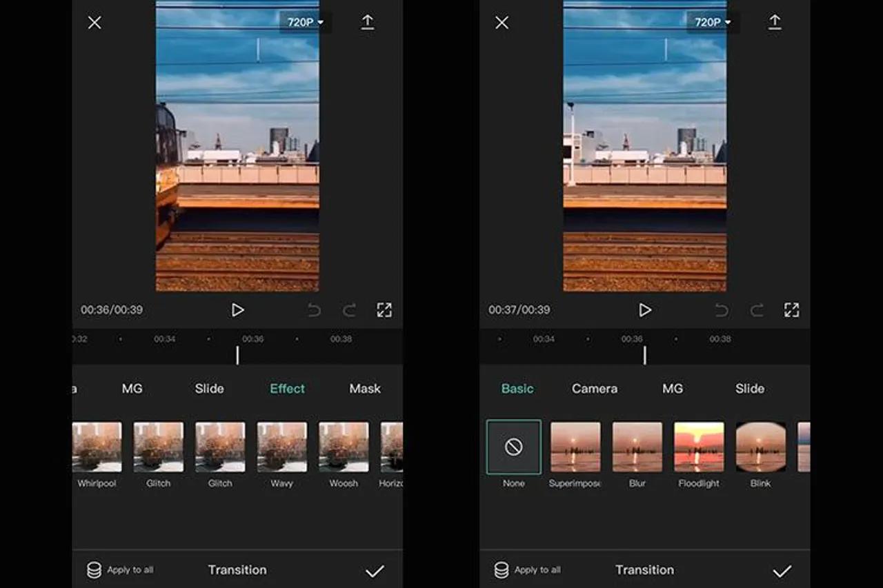Apply the Blur transition
The image size is (883, 588).
637,447
